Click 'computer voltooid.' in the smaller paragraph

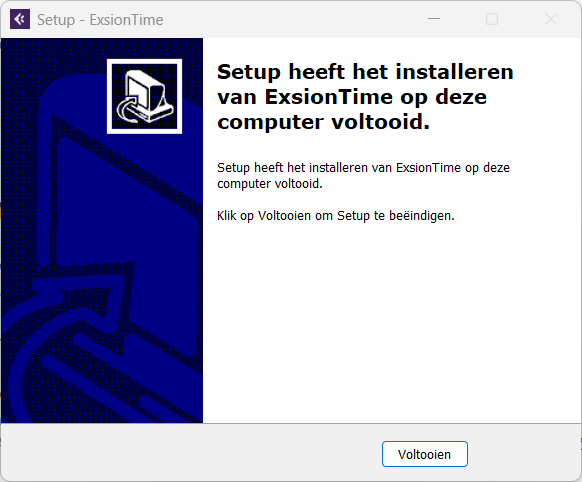tap(270, 184)
